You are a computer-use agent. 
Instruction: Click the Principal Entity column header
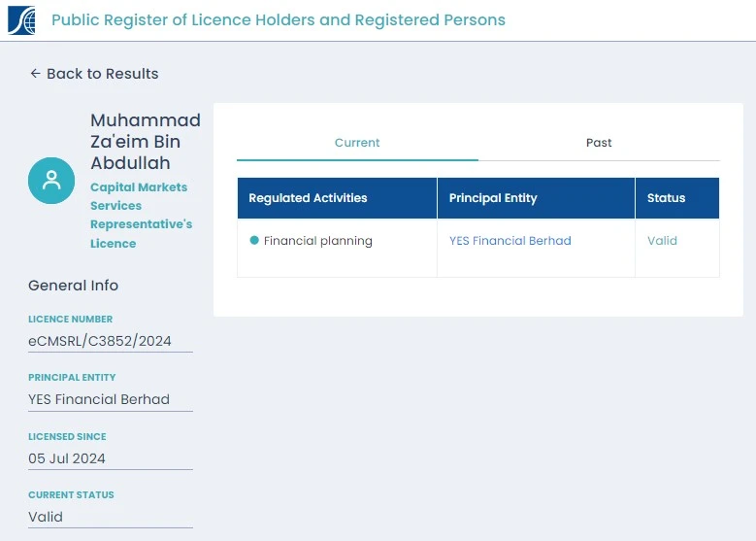536,198
